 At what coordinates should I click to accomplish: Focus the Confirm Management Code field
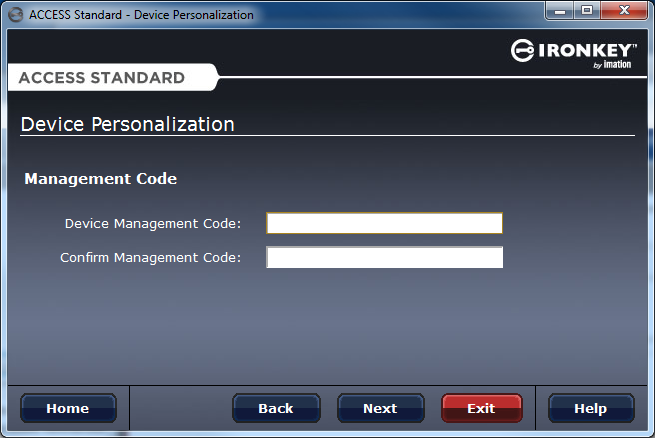pos(384,258)
